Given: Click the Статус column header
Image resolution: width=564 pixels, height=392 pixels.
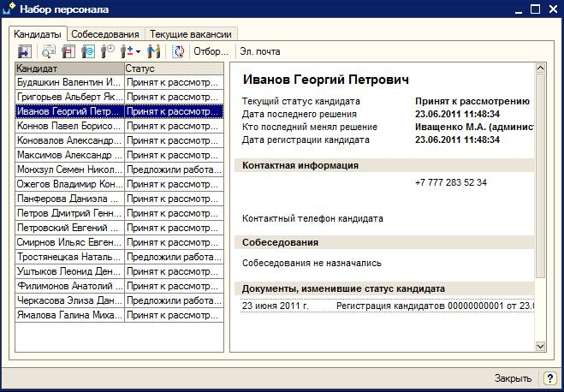Looking at the screenshot, I should point(174,68).
